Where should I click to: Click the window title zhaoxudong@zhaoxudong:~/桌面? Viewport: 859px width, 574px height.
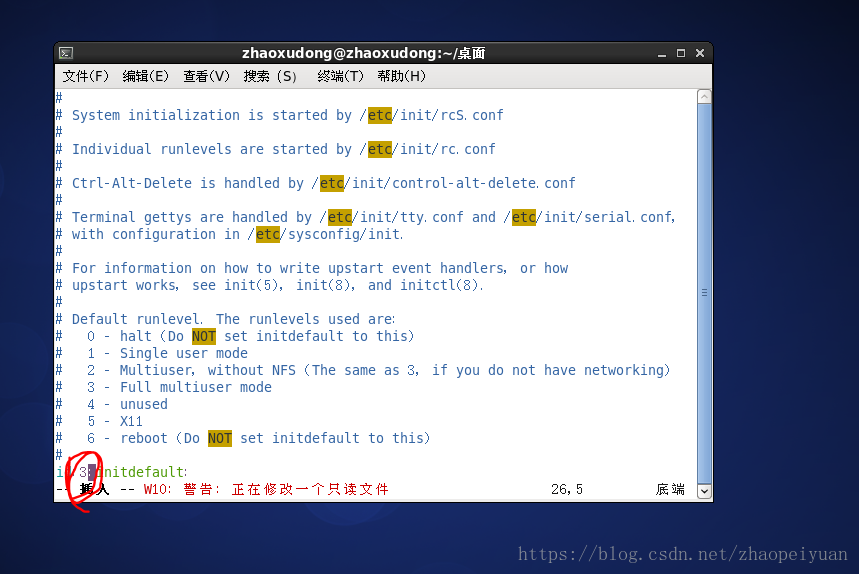364,53
